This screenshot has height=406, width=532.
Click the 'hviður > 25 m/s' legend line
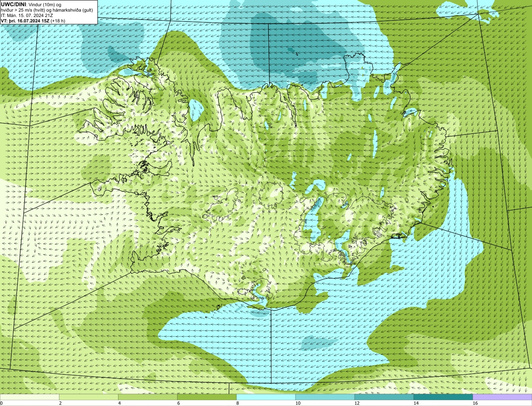pyautogui.click(x=47, y=10)
